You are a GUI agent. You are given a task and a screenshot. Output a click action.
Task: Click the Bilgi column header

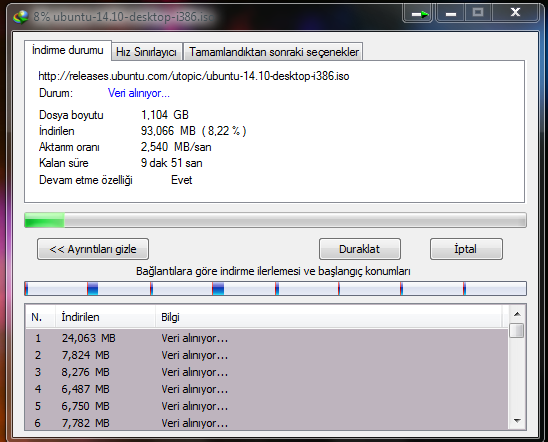(x=329, y=317)
